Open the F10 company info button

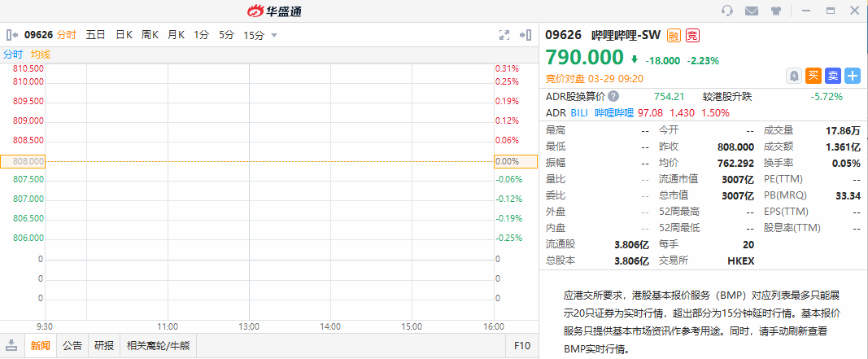(522, 345)
